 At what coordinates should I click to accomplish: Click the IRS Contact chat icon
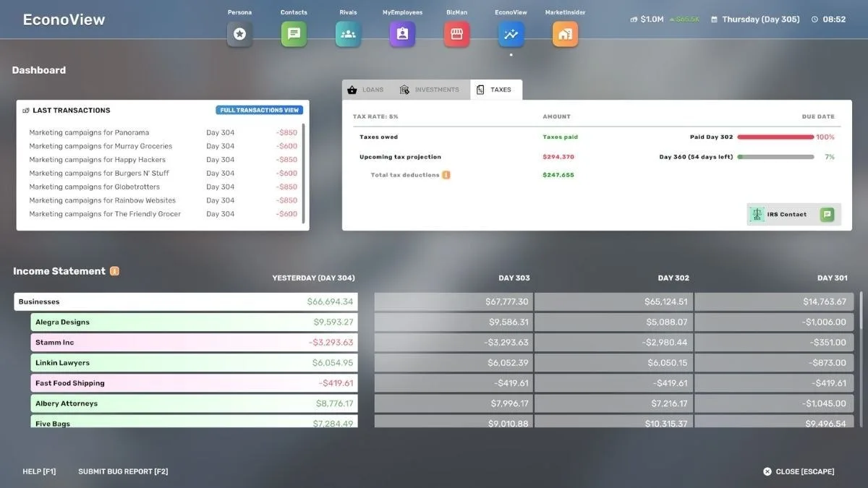click(827, 214)
